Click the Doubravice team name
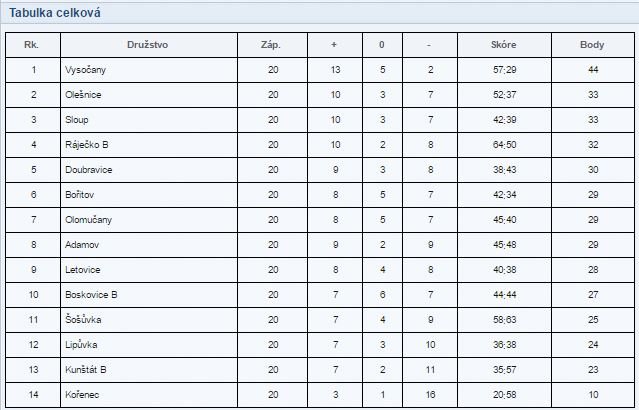639x410 pixels. 88,170
